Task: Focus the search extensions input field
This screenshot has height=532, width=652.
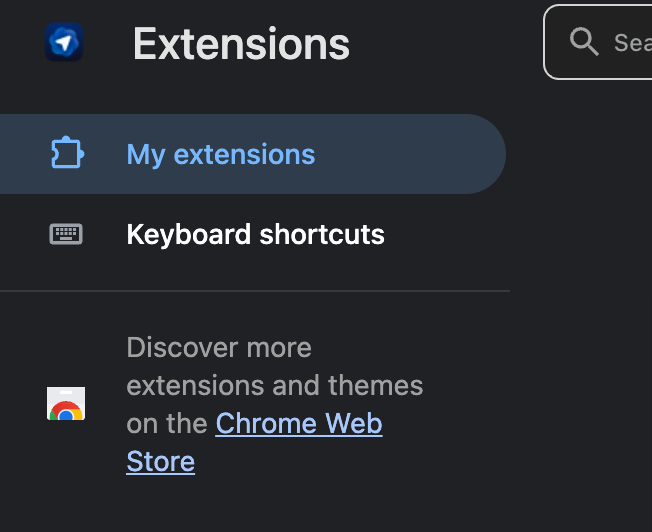Action: point(630,42)
